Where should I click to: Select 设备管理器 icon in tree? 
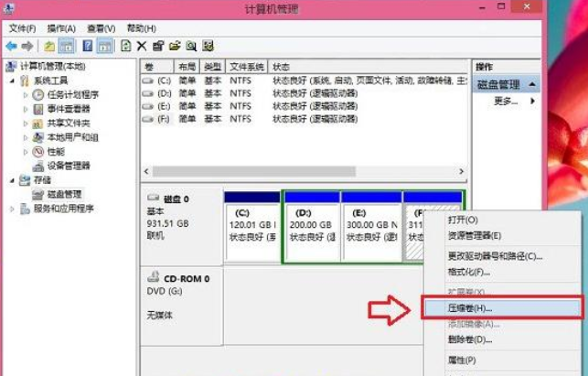click(x=37, y=166)
